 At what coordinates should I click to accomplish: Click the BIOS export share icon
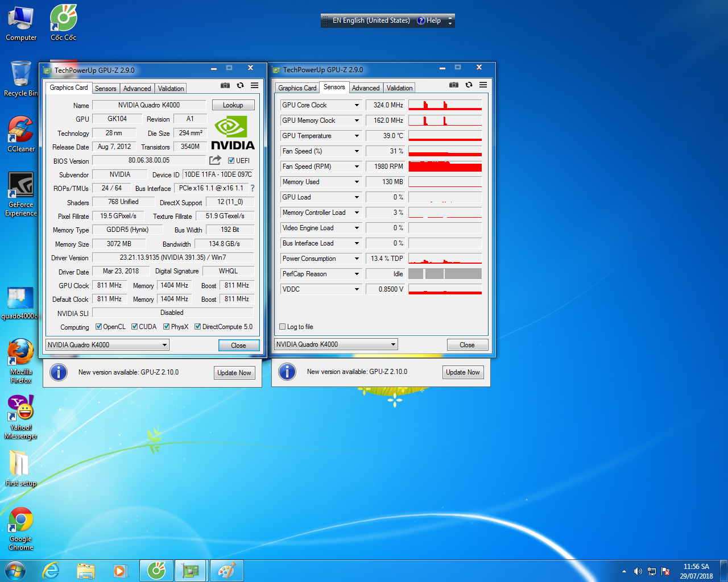[x=215, y=160]
